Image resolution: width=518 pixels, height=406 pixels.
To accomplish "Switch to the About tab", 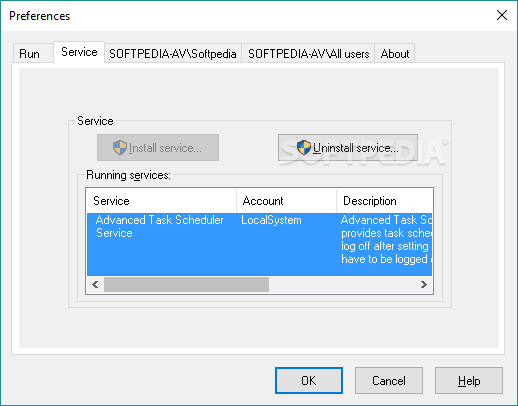I will click(395, 53).
